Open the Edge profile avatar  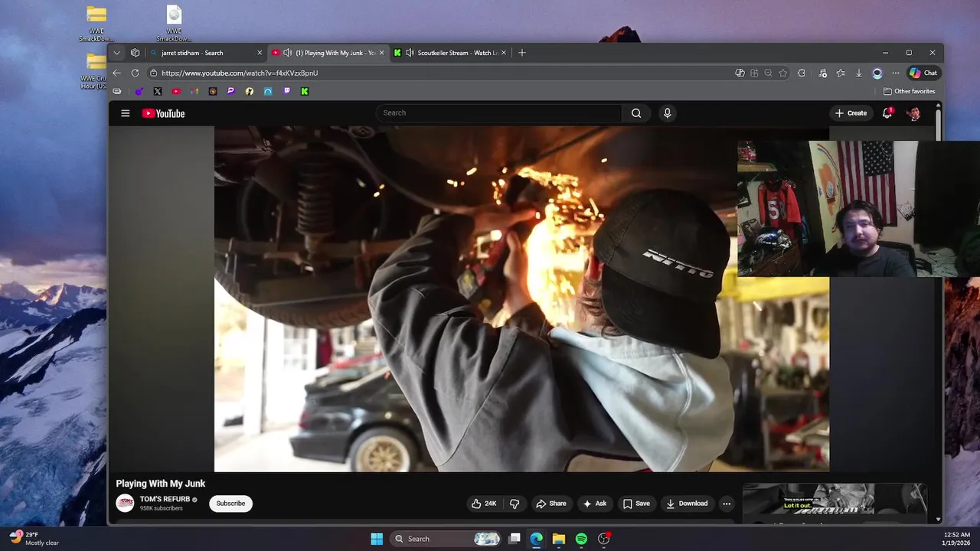coord(877,73)
